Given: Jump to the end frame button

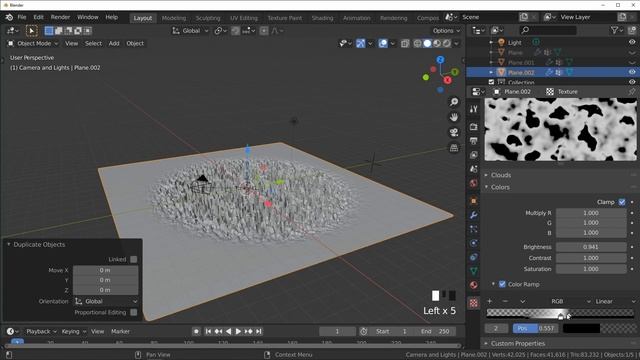Looking at the screenshot, I should coord(259,331).
